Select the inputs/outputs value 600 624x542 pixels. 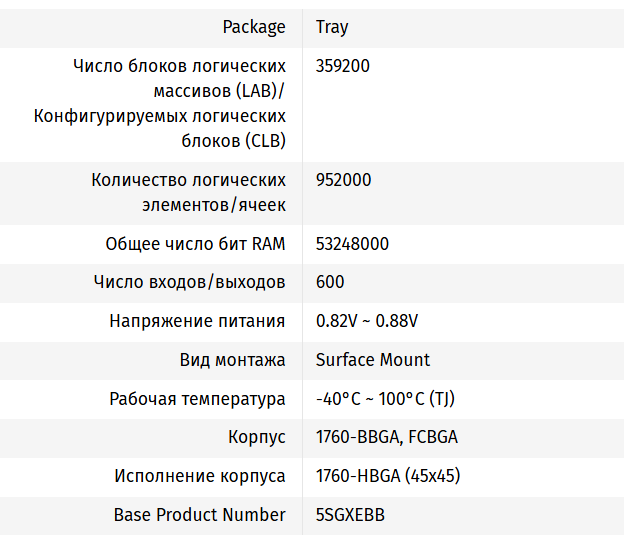330,283
